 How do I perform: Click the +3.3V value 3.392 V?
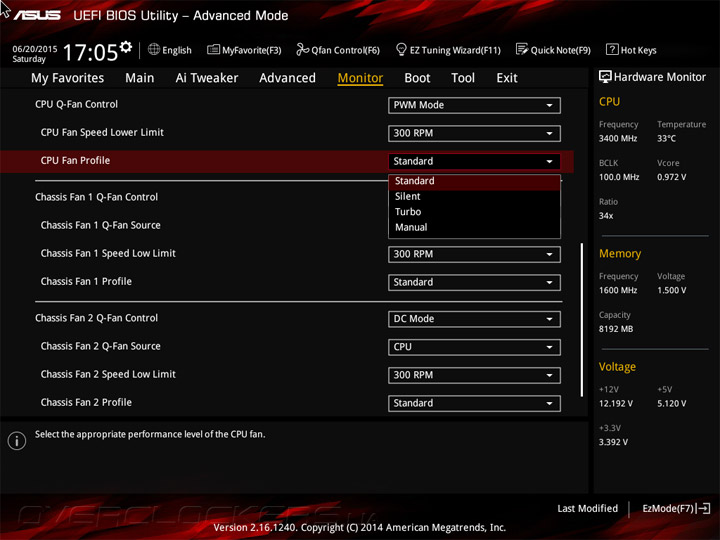[613, 442]
